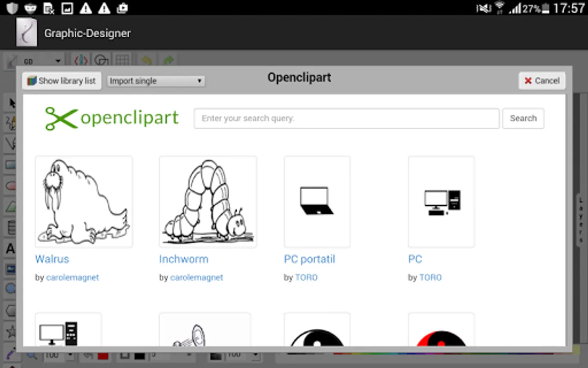Screen dimensions: 588x368
Task: Click the yellow undo arrow
Action: [x=147, y=61]
